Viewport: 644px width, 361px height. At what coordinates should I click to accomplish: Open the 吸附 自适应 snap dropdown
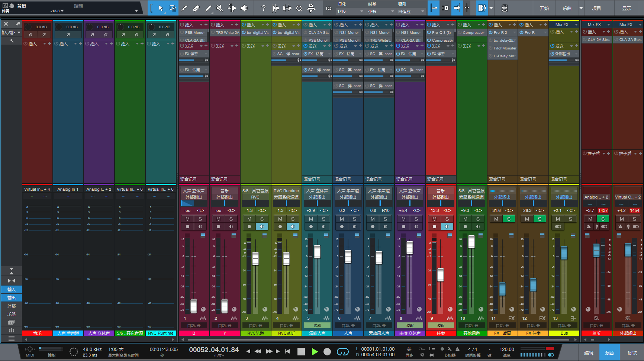(x=411, y=12)
